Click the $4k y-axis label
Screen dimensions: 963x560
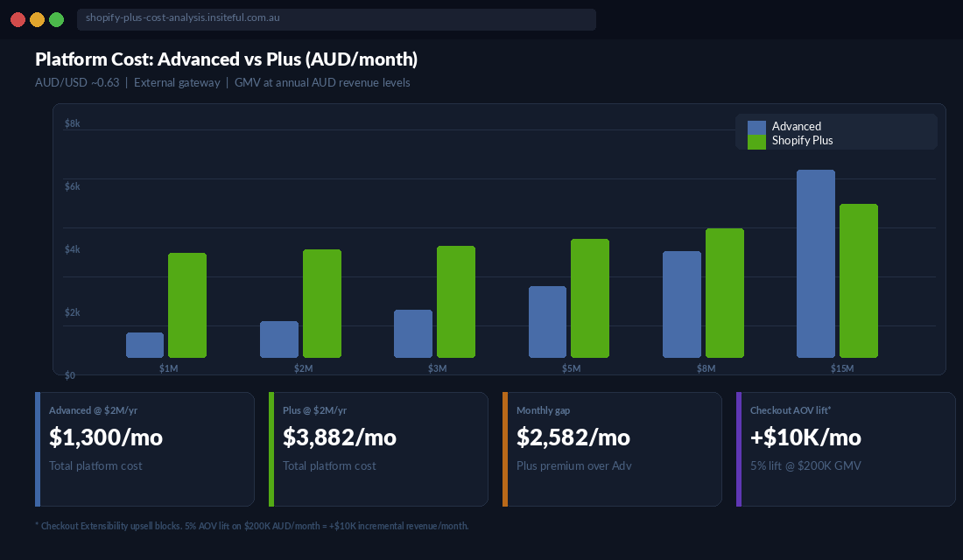click(x=72, y=249)
